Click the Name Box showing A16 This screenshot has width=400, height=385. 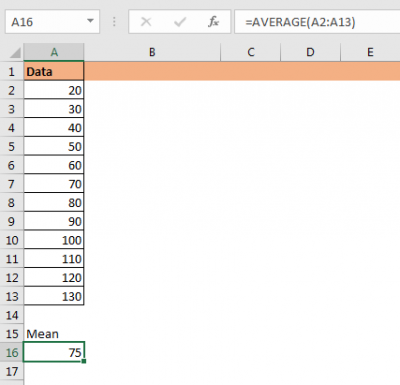pos(52,22)
